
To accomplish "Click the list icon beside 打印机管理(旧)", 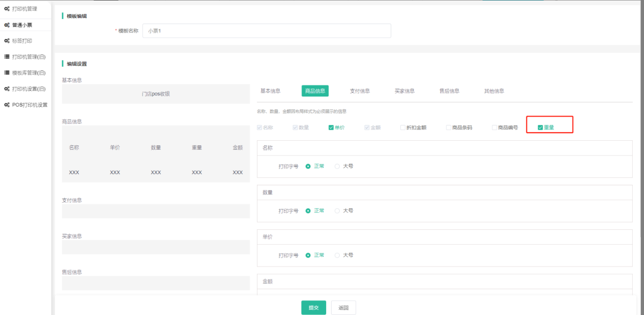I will point(7,57).
